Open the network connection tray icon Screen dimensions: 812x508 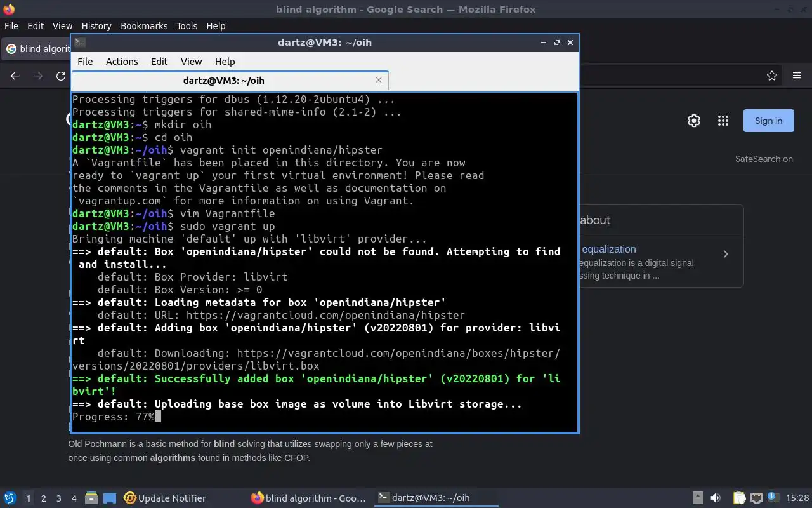[x=756, y=498]
